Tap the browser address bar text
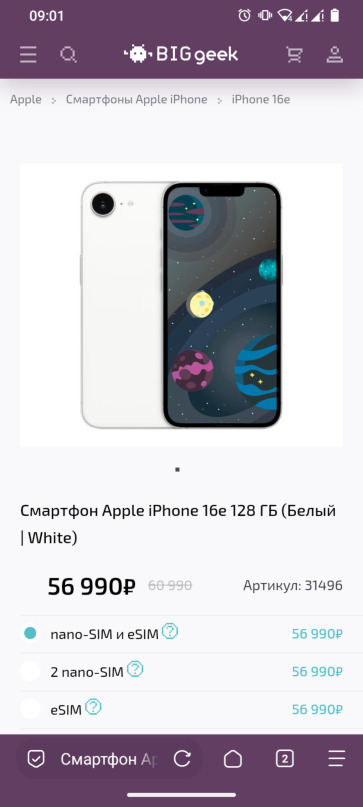Screen dimensions: 363x807 pyautogui.click(x=108, y=759)
